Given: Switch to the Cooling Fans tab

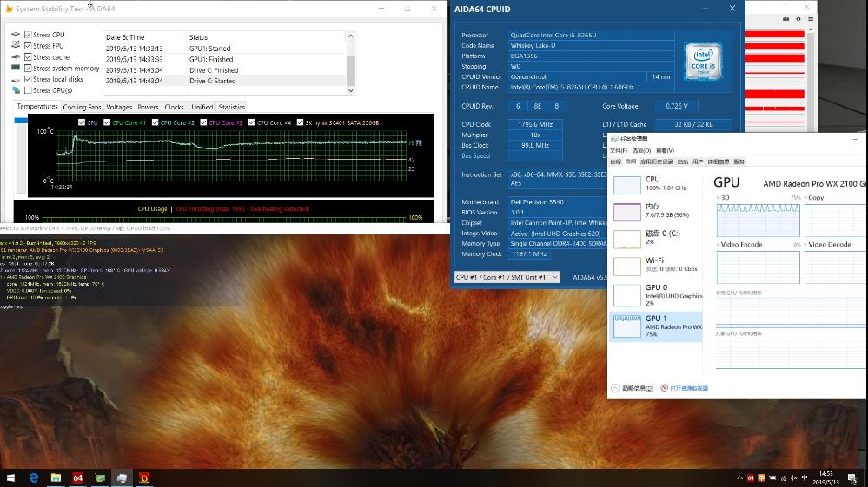Looking at the screenshot, I should tap(82, 107).
